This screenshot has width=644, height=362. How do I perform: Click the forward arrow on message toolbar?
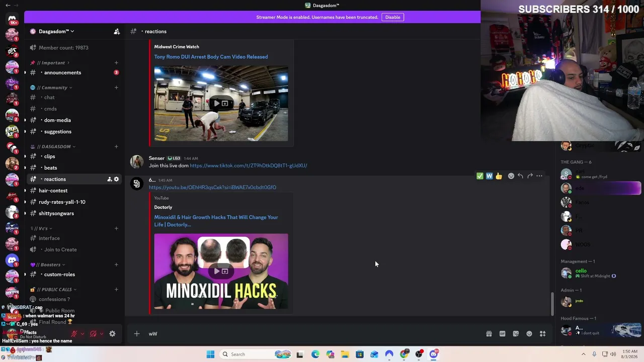tap(530, 176)
